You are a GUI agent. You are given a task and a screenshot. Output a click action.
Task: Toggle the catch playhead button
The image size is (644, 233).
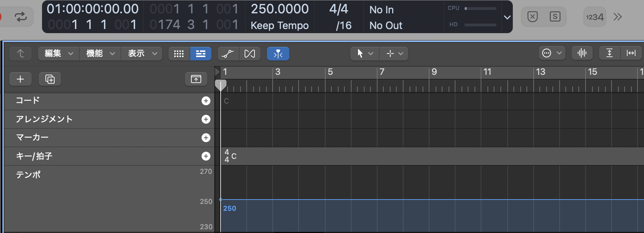point(278,54)
